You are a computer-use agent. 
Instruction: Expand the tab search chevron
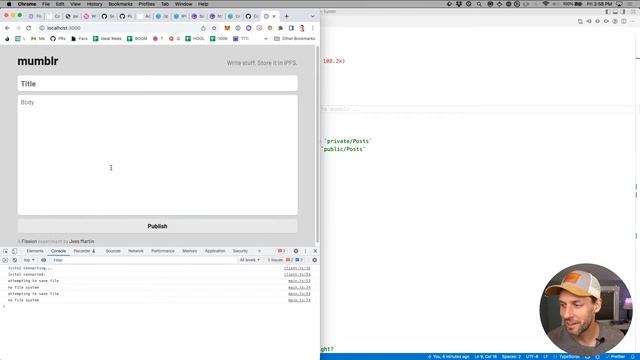pyautogui.click(x=312, y=16)
